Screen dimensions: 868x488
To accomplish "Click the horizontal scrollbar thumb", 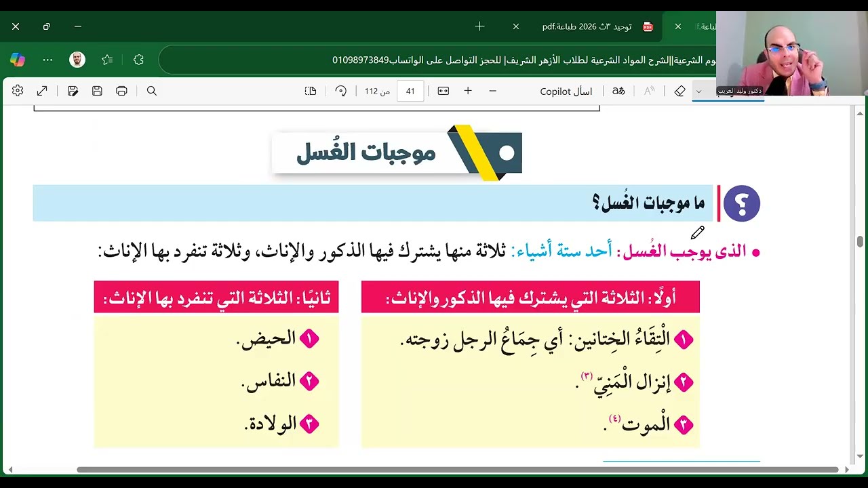I will click(458, 469).
